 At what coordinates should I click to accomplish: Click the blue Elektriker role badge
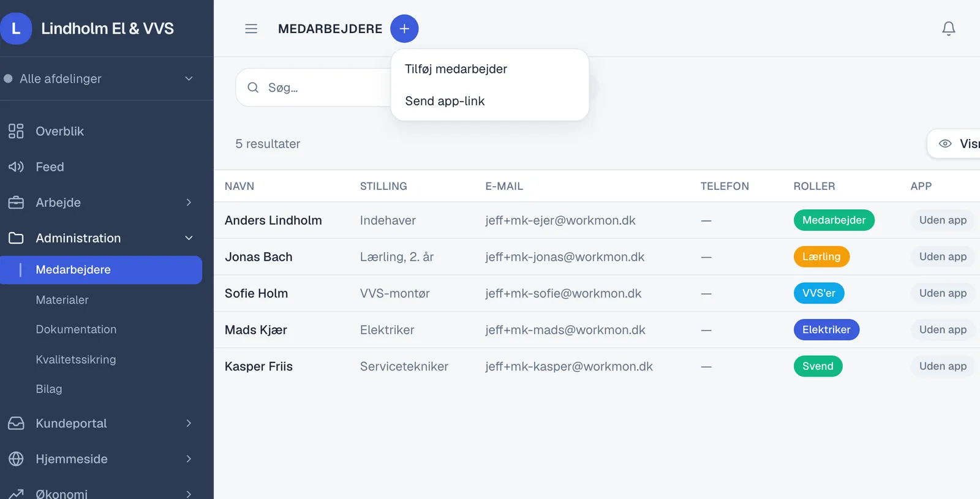pos(826,329)
